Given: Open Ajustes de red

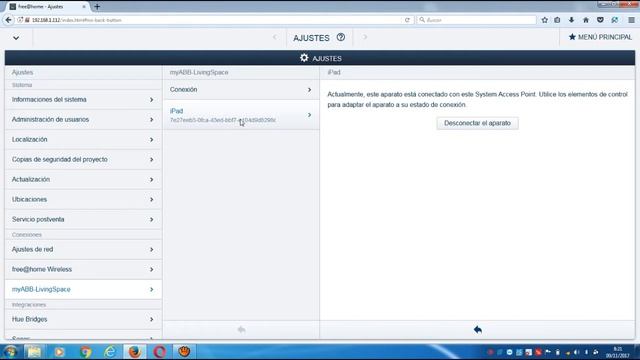Looking at the screenshot, I should click(x=83, y=249).
